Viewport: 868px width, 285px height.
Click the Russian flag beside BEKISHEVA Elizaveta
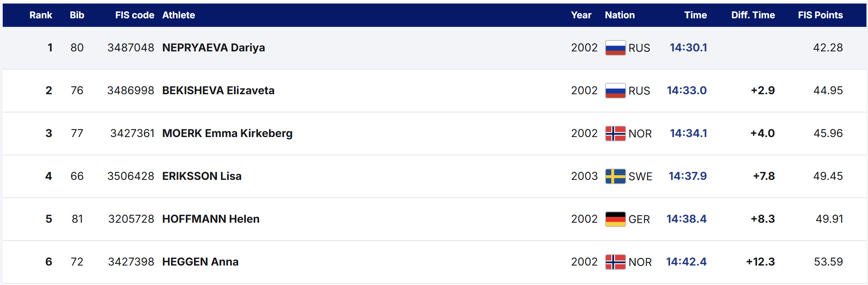tap(615, 91)
